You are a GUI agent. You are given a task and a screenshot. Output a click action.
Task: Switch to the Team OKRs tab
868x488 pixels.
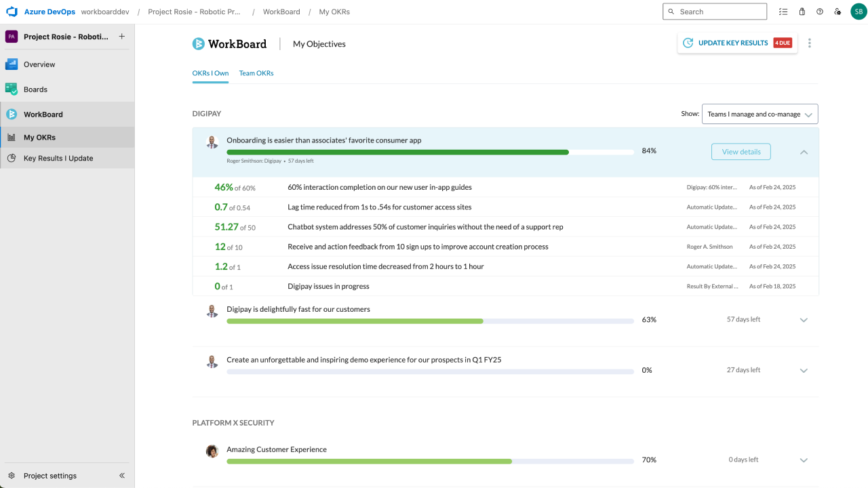[x=256, y=73]
